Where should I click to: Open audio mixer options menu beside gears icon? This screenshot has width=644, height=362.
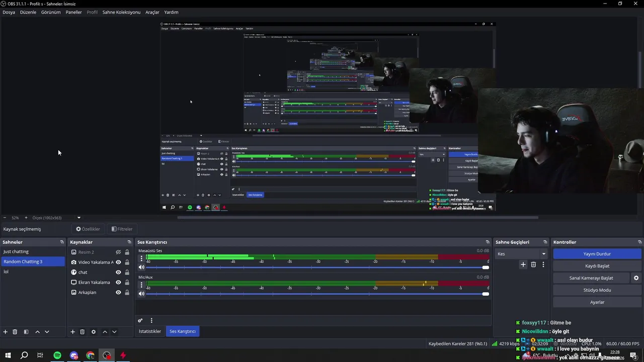tap(151, 320)
